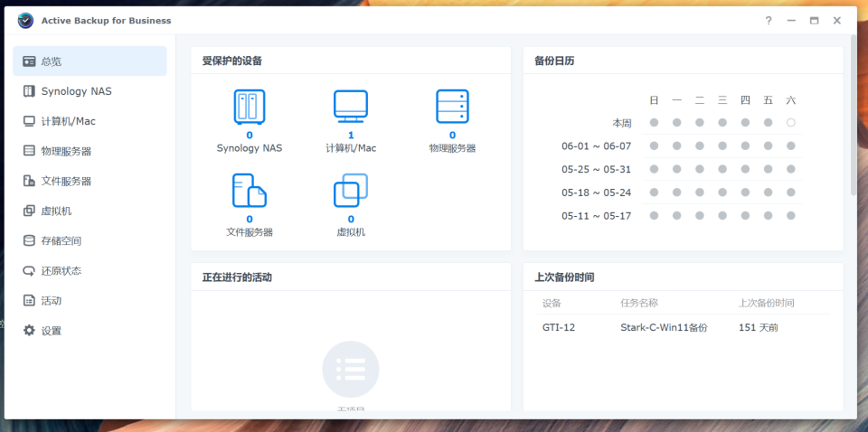Click Sunday's dot in the 06-01 ~ 06-07 row
Screen dimensions: 868x432
pos(654,146)
